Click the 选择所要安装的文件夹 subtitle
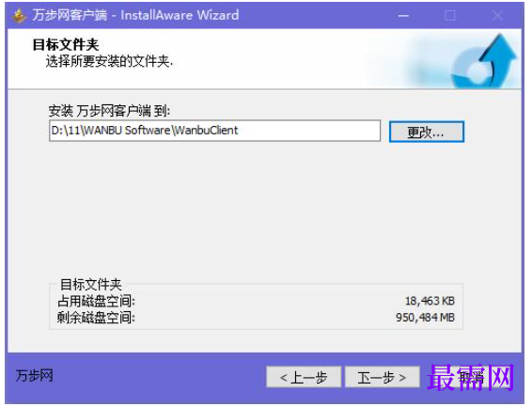 [x=109, y=61]
